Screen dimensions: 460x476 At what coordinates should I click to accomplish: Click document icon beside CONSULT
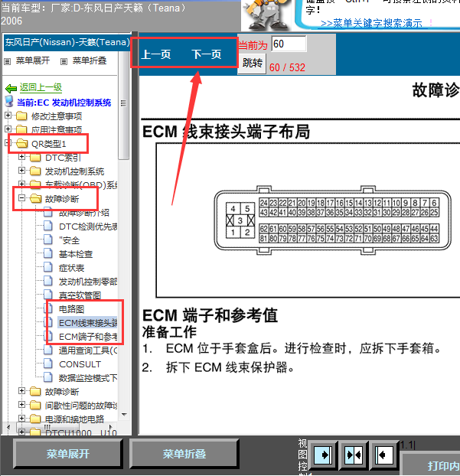tap(48, 364)
